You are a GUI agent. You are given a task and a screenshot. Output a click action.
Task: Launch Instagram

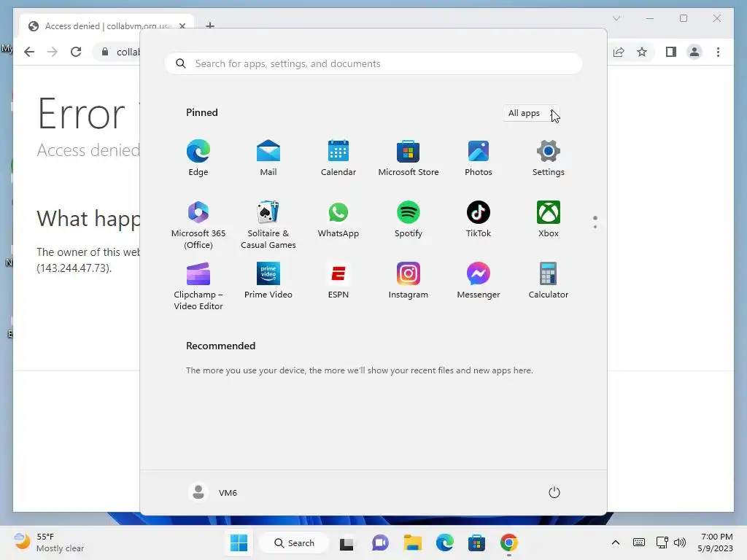409,281
